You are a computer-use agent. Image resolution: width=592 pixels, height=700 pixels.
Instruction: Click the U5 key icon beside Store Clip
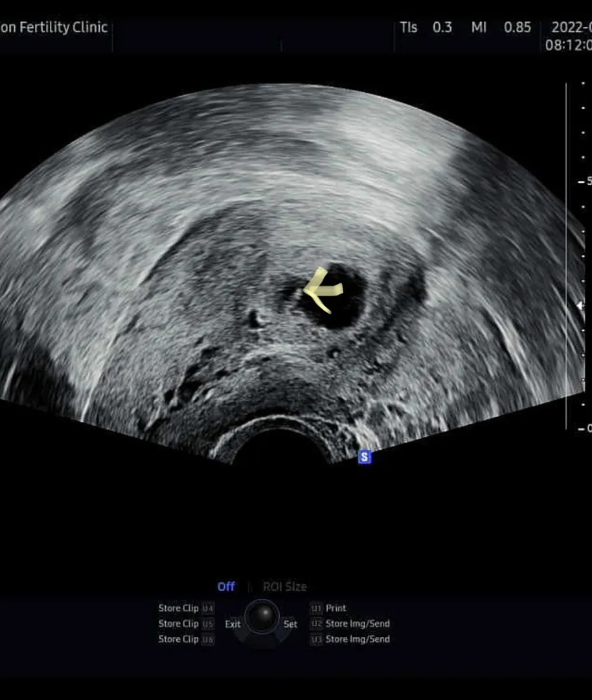pyautogui.click(x=208, y=624)
